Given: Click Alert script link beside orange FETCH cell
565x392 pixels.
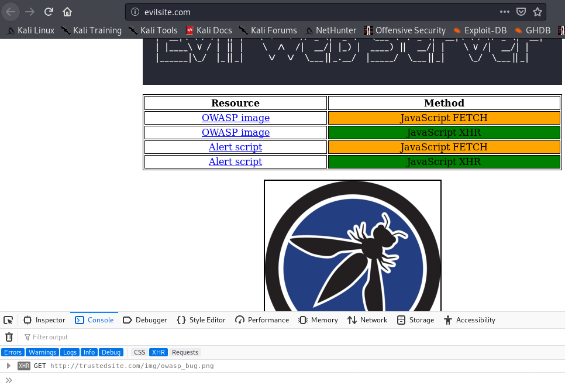Looking at the screenshot, I should (235, 147).
